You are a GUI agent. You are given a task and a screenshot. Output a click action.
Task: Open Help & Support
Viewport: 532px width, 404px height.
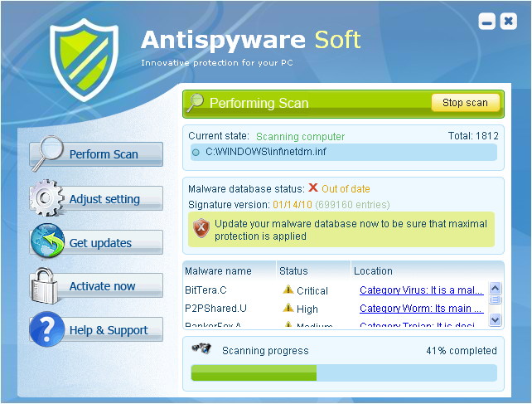coord(96,329)
